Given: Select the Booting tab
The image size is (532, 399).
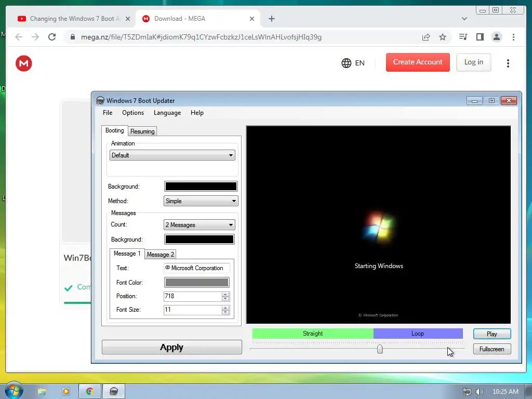Looking at the screenshot, I should [115, 130].
